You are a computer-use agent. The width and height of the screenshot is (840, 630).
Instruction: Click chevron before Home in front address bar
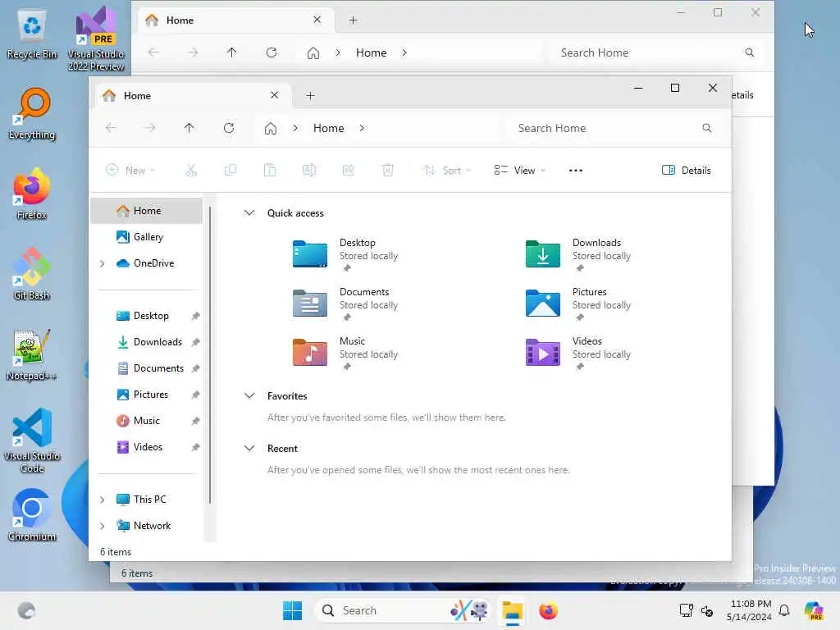295,128
